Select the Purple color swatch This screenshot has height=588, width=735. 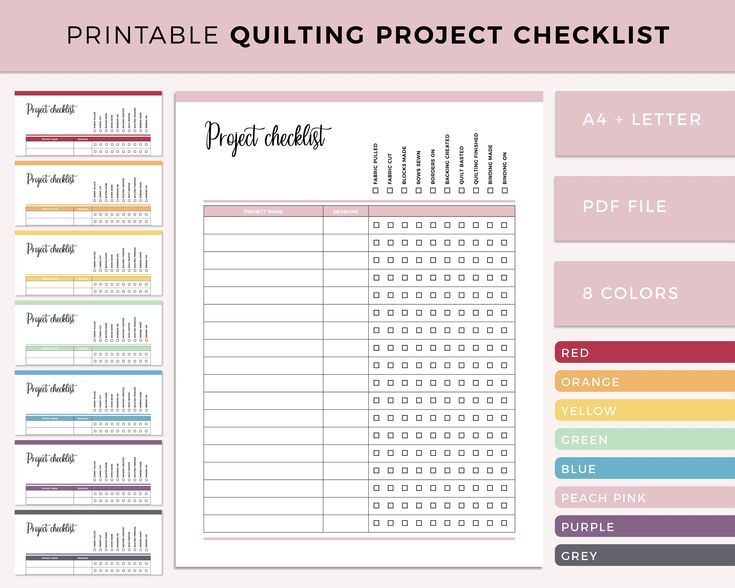[x=644, y=527]
